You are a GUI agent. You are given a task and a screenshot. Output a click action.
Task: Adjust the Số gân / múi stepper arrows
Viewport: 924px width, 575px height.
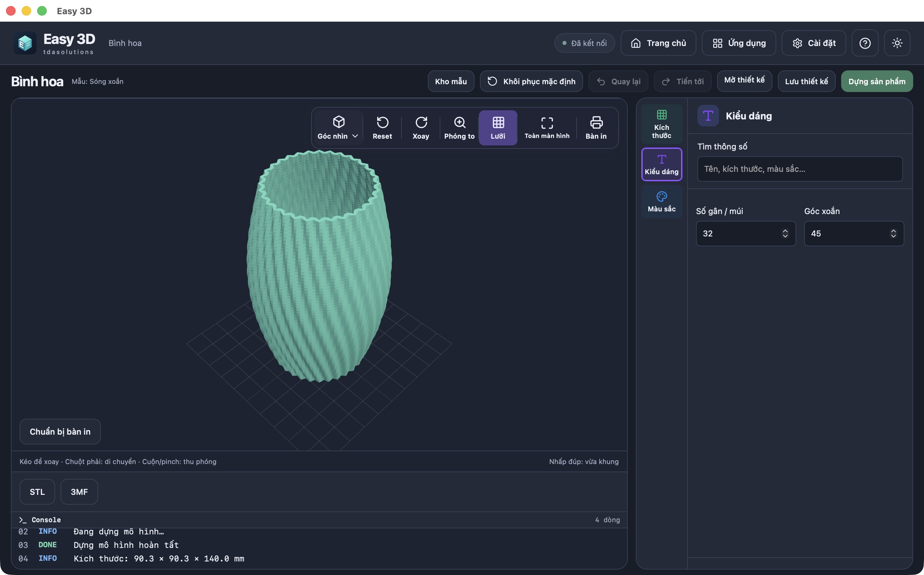tap(785, 233)
